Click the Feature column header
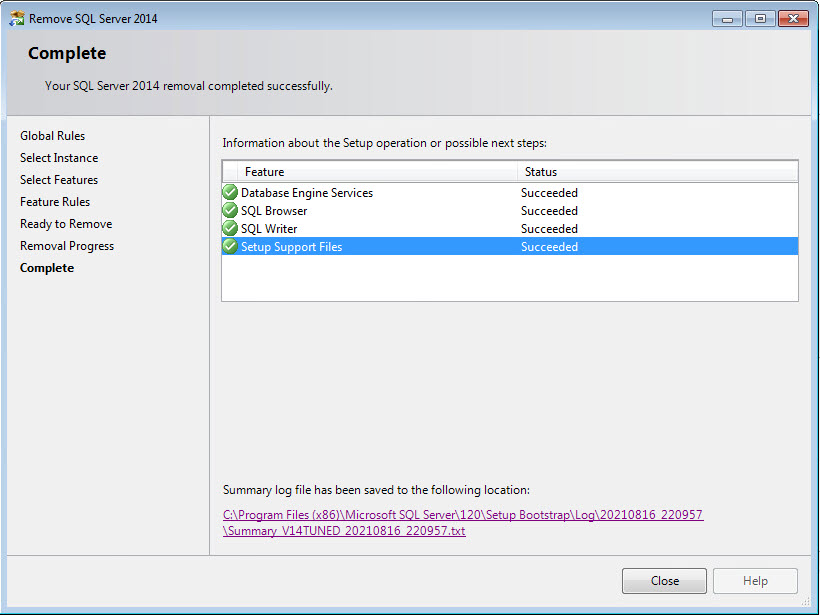The width and height of the screenshot is (820, 615). click(x=377, y=172)
